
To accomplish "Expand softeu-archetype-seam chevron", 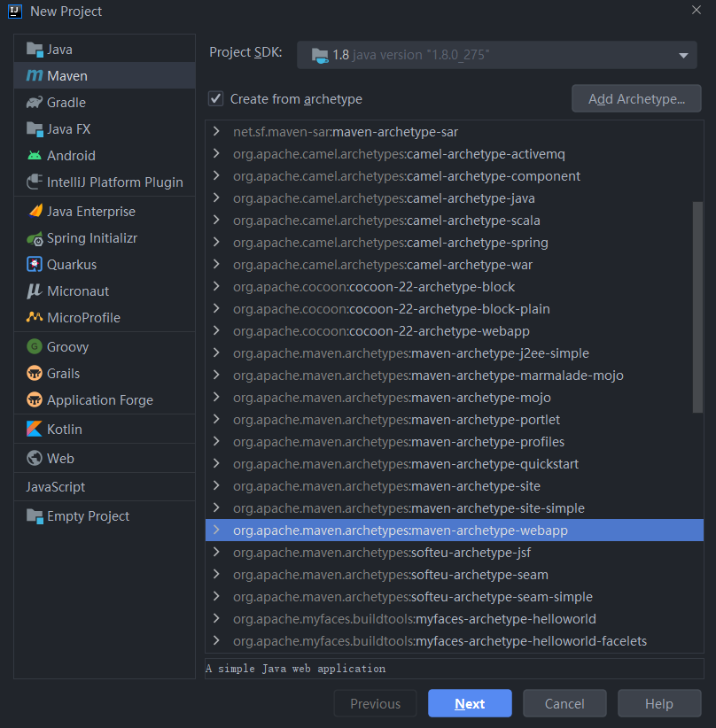I will tap(216, 574).
